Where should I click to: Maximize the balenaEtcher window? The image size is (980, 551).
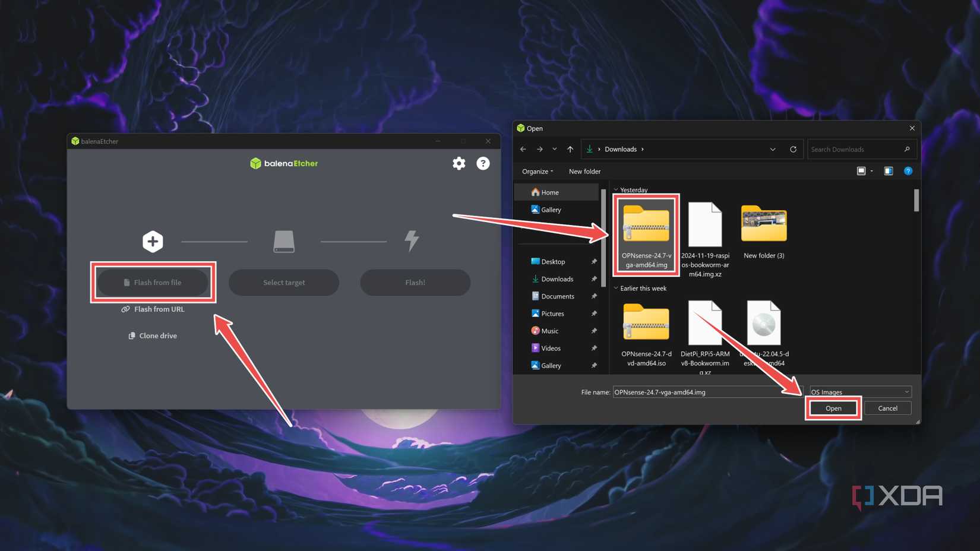(x=463, y=141)
